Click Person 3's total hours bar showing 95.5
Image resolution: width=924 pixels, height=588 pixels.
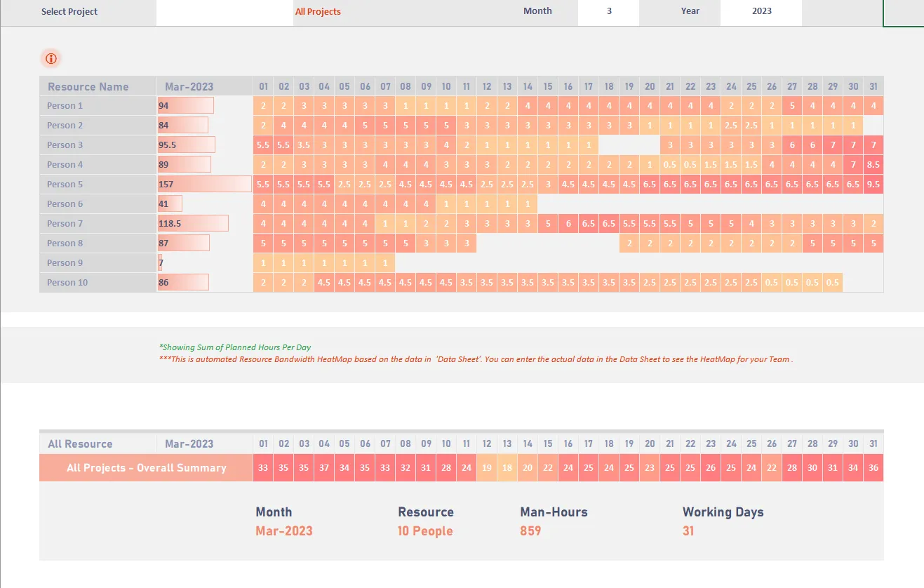pyautogui.click(x=187, y=145)
